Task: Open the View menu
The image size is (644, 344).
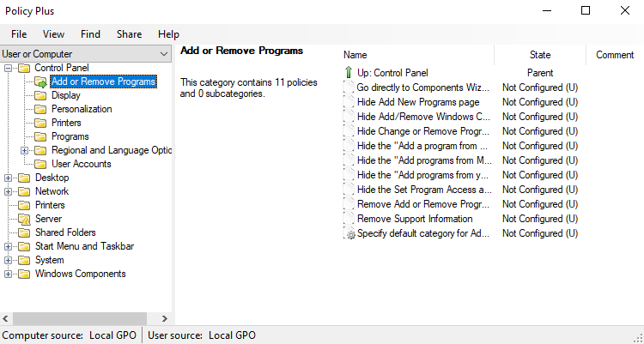Action: [x=53, y=34]
